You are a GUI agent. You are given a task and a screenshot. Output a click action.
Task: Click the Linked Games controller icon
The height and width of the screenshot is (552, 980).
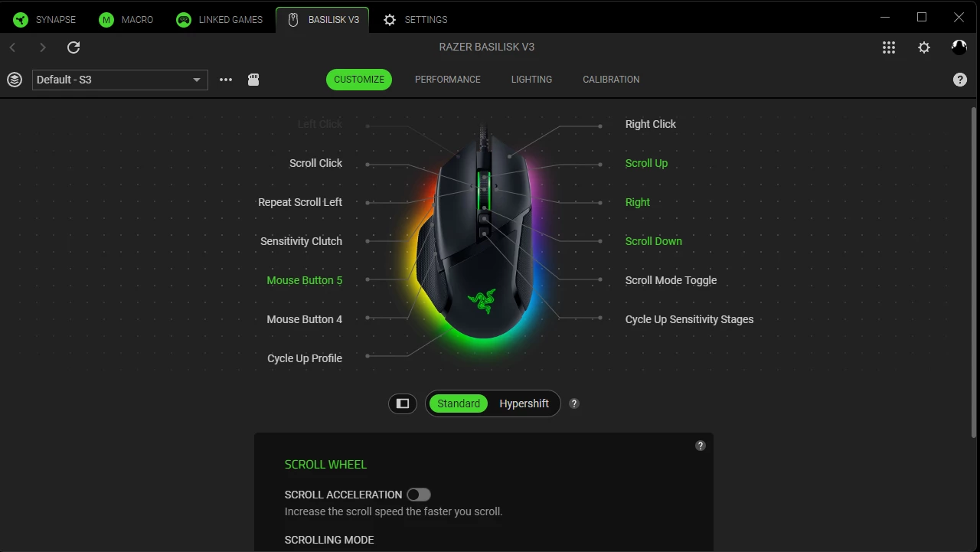coord(184,20)
